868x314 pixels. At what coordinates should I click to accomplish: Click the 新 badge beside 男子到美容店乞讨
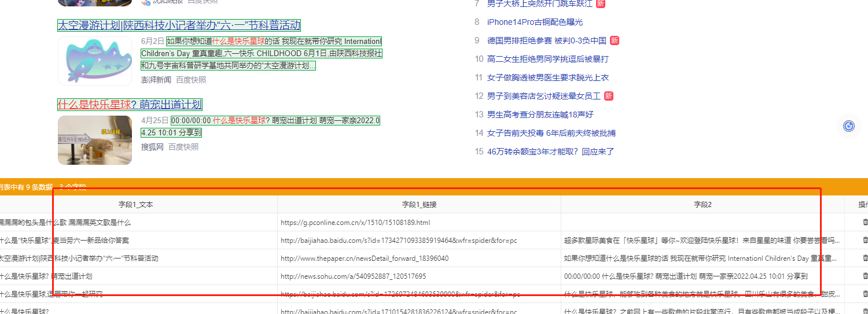(x=609, y=96)
